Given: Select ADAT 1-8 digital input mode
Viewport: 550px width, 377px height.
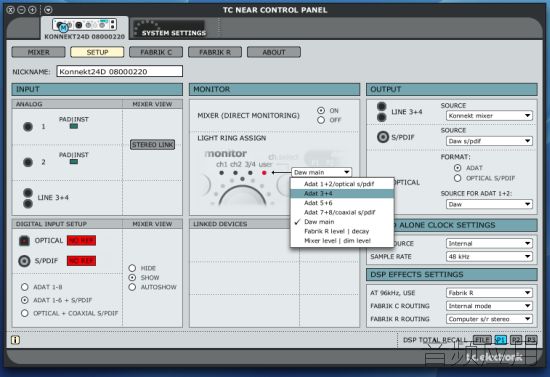Looking at the screenshot, I should click(x=25, y=287).
